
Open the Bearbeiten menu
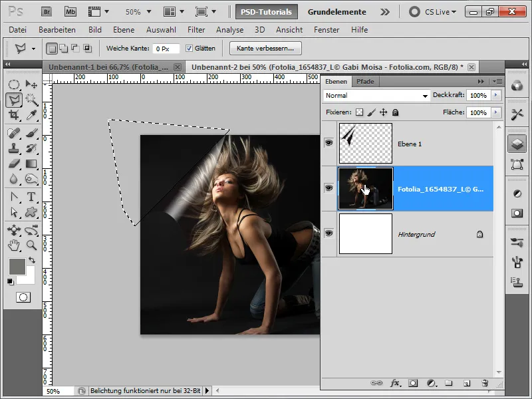pos(57,30)
